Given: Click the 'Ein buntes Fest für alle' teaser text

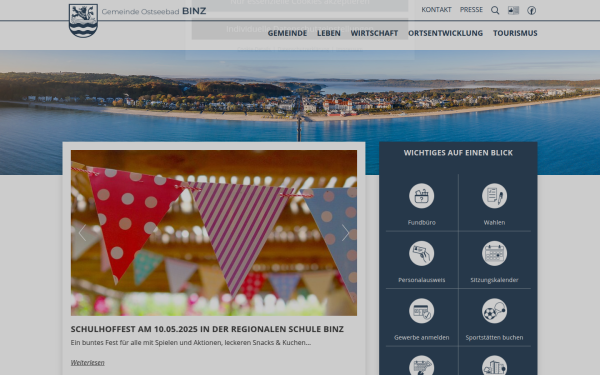Looking at the screenshot, I should tap(191, 342).
